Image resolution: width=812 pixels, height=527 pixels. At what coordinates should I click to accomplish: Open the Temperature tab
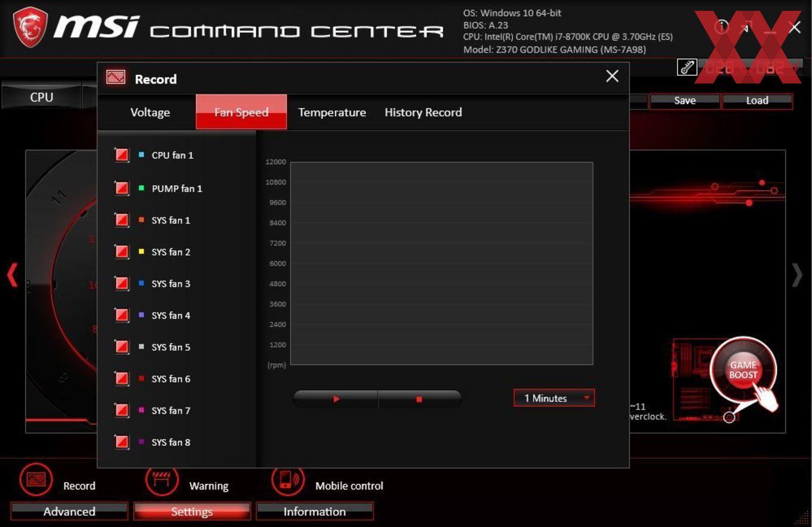pyautogui.click(x=332, y=112)
